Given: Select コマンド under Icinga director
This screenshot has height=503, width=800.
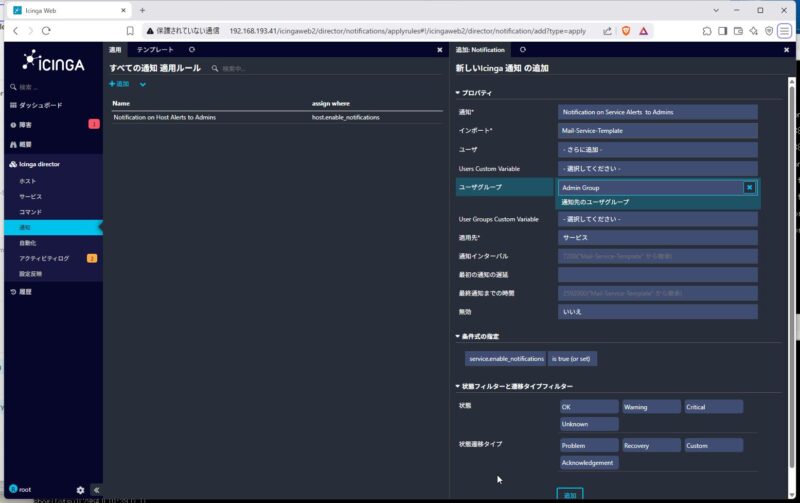Looking at the screenshot, I should pyautogui.click(x=31, y=212).
